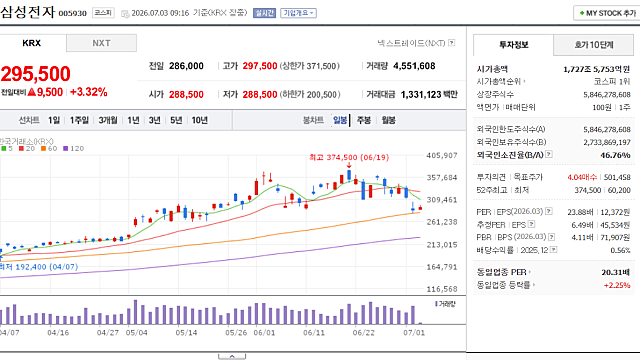This screenshot has height=360, width=640.
Task: Click the 실시간 badge
Action: point(264,13)
